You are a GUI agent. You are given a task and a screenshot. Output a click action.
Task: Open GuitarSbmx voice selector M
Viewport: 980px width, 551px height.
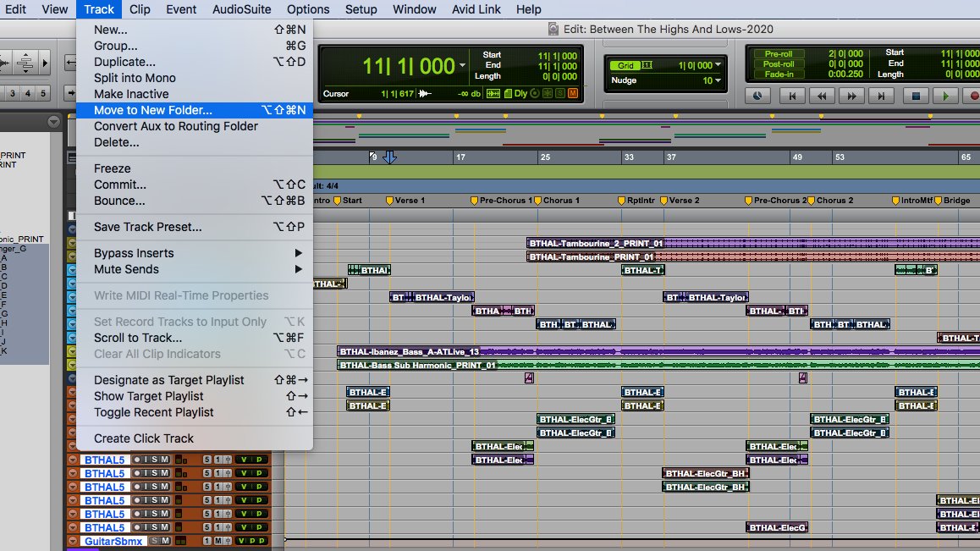pos(218,540)
